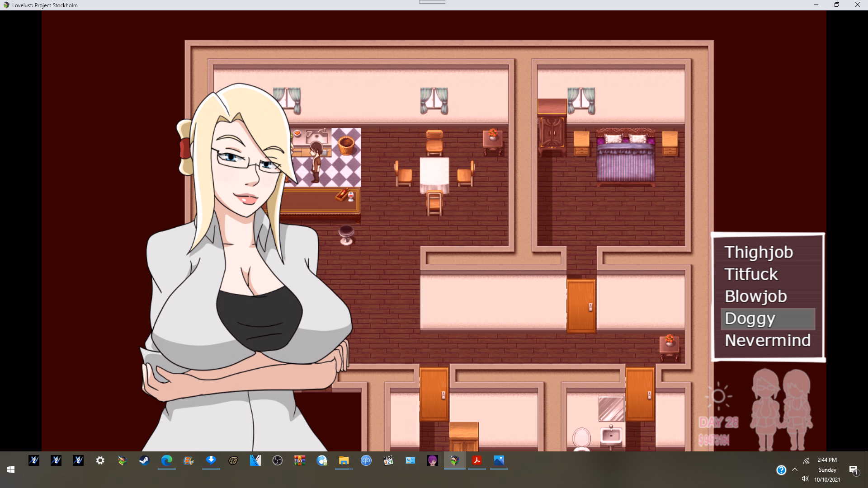Open Media Player Classic 321 icon
This screenshot has height=488, width=868.
click(388, 460)
